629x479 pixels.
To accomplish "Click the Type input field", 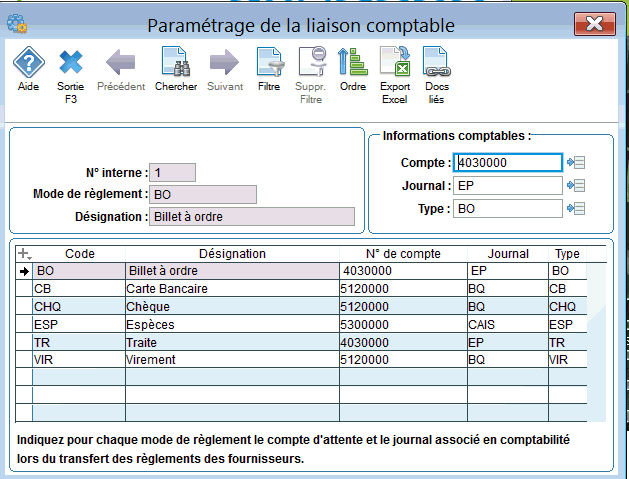I will 508,209.
